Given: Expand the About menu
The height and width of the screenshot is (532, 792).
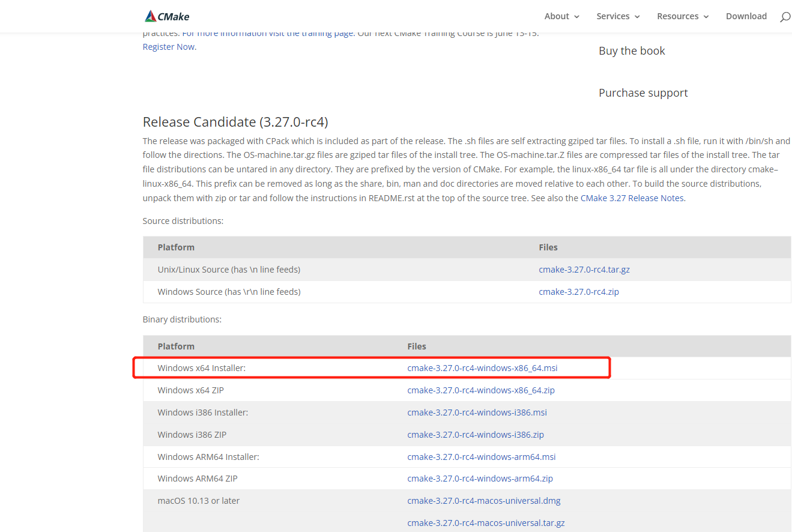Looking at the screenshot, I should point(562,16).
